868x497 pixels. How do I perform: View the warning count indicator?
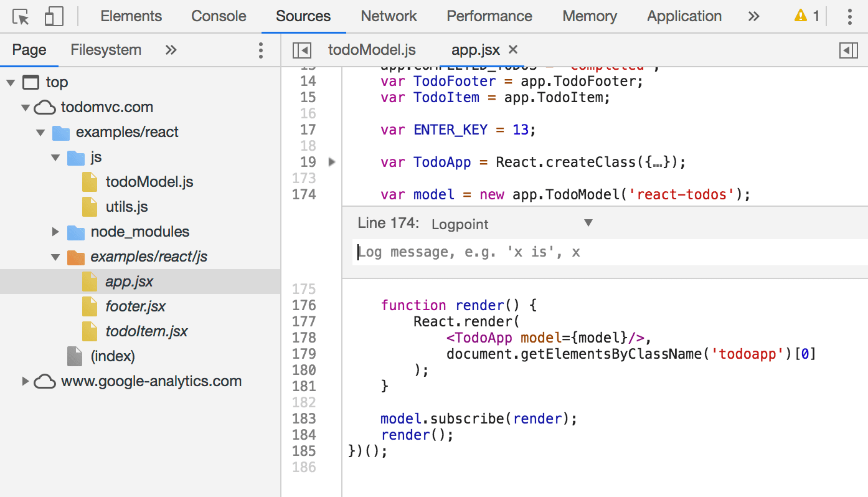point(806,16)
